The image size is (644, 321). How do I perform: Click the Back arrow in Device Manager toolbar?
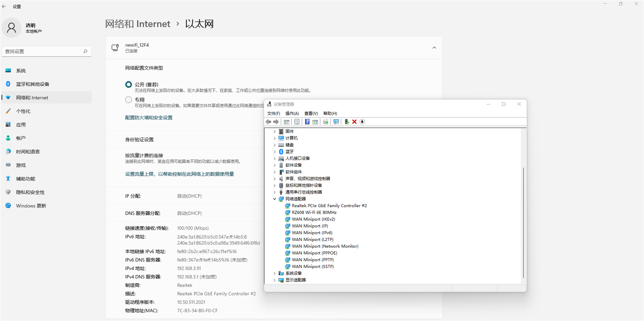pos(268,122)
